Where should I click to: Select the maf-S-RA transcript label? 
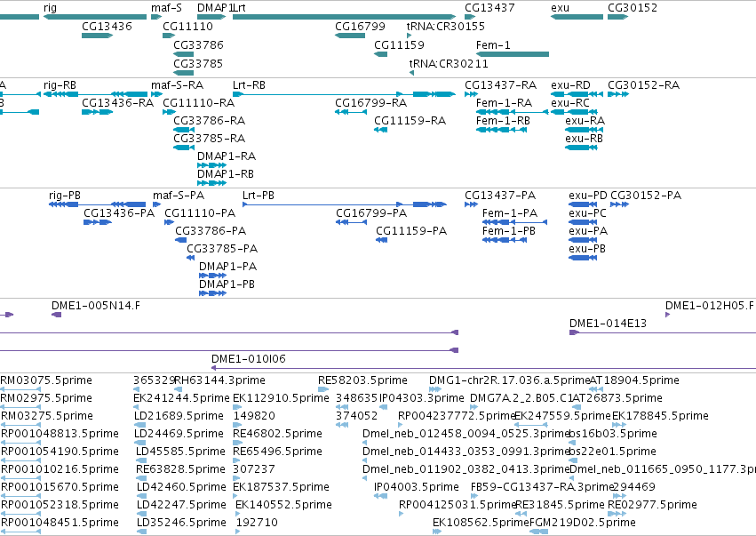point(178,85)
